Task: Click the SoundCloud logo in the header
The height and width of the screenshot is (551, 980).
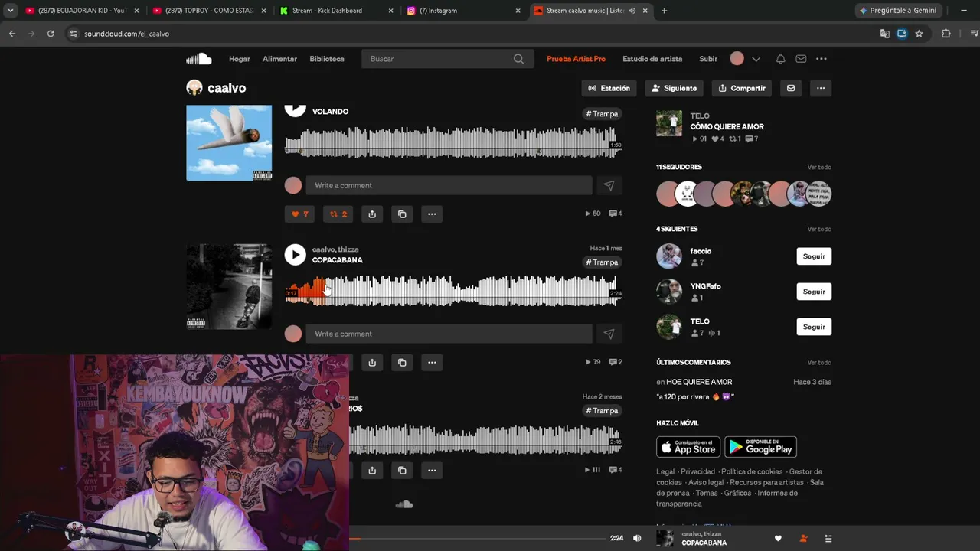Action: (198, 59)
